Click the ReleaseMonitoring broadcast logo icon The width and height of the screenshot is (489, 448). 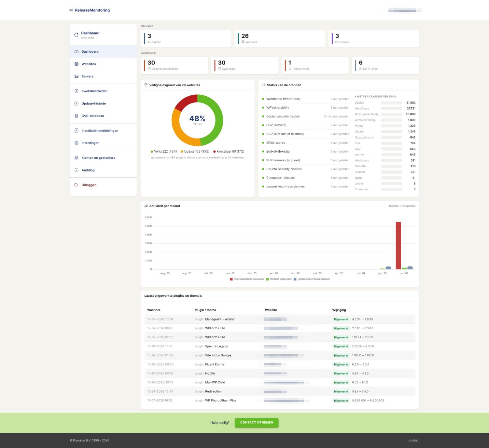pyautogui.click(x=71, y=10)
